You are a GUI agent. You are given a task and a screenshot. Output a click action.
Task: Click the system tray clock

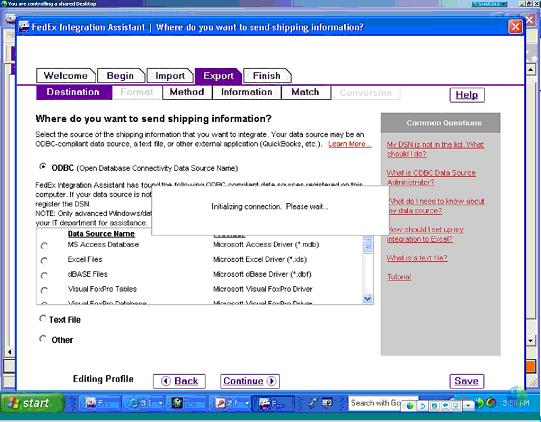pyautogui.click(x=516, y=403)
